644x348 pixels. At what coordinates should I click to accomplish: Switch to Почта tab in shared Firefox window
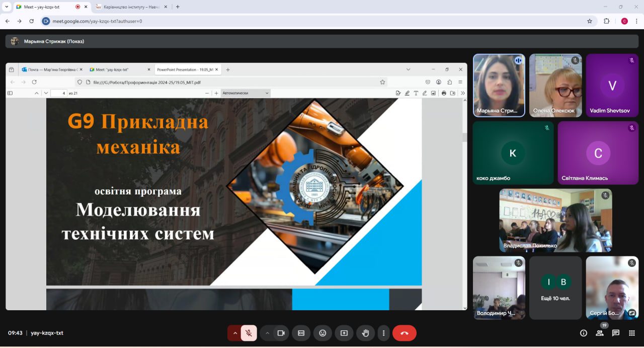point(52,69)
